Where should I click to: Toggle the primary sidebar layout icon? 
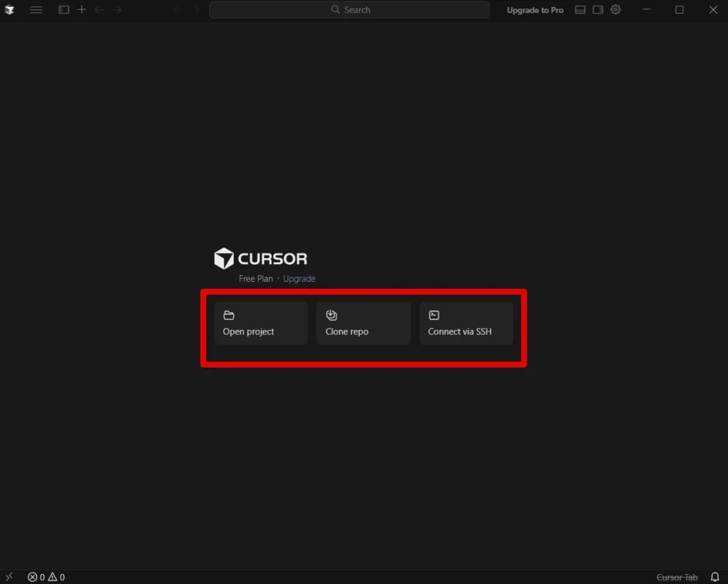[x=64, y=10]
